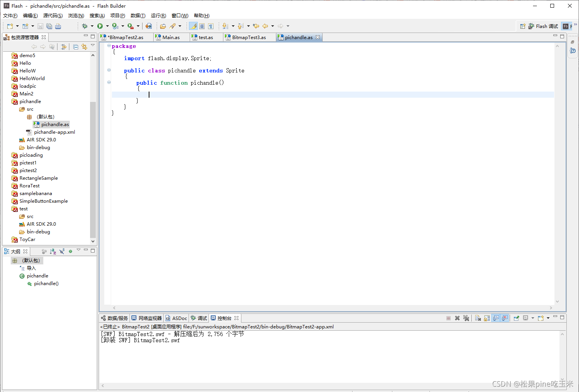The height and width of the screenshot is (392, 579).
Task: Start debugging with the bug icon
Action: click(x=85, y=26)
